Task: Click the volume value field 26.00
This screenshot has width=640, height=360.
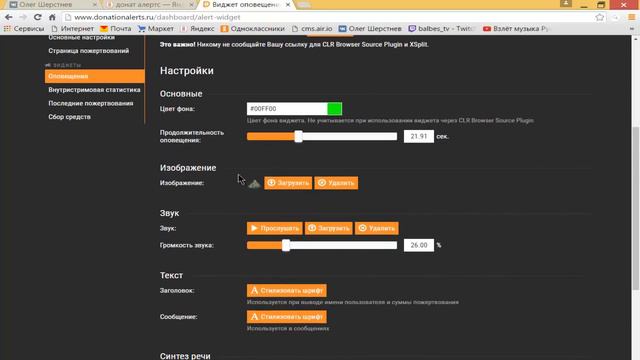Action: coord(419,245)
